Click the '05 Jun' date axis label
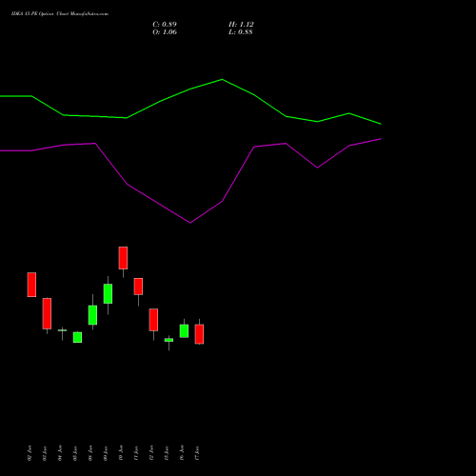This screenshot has height=476, width=476. pyautogui.click(x=75, y=453)
